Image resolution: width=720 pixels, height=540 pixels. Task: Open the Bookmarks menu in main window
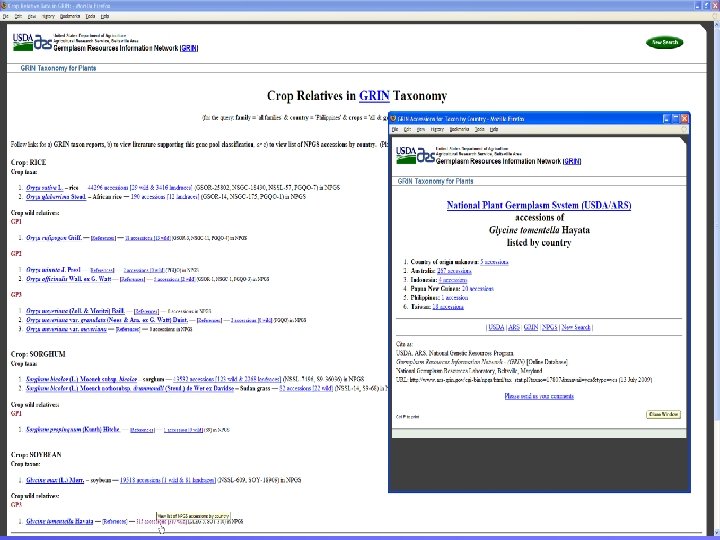coord(70,16)
